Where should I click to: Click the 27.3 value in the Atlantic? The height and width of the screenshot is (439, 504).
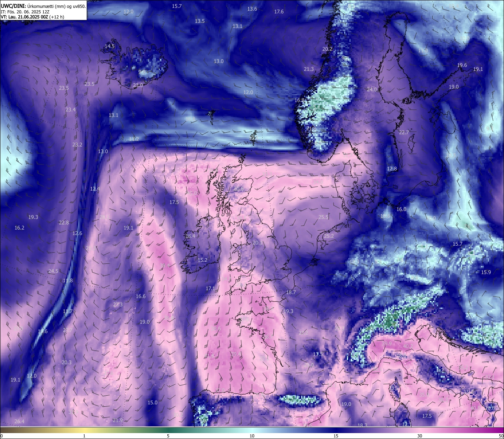click(x=118, y=304)
